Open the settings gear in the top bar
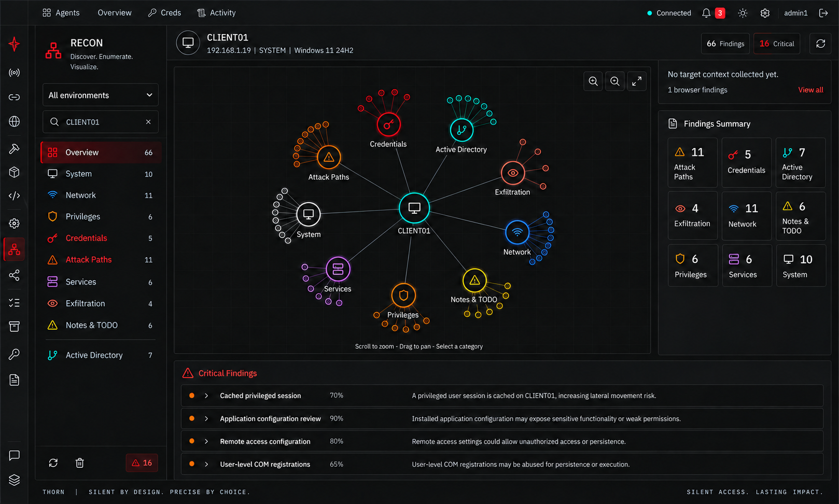839x504 pixels. pyautogui.click(x=765, y=13)
